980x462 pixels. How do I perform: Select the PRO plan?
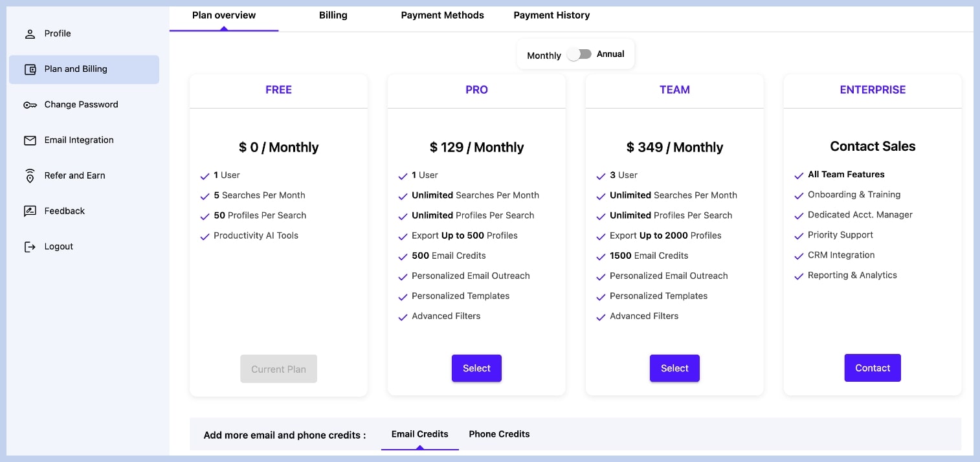coord(476,368)
